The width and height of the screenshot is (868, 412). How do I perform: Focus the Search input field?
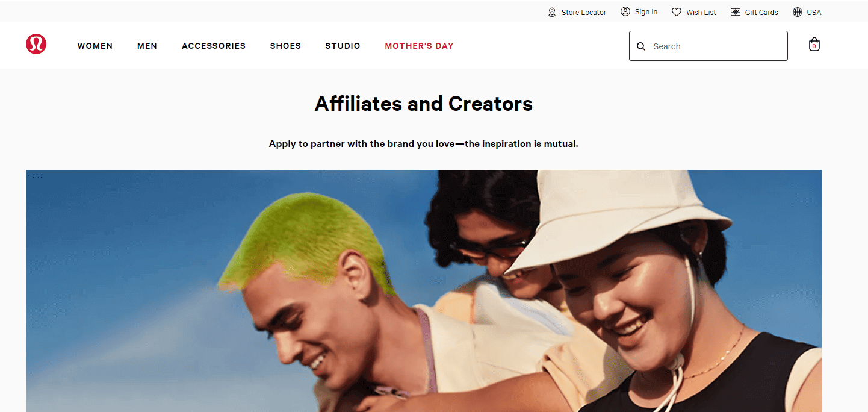coord(708,46)
